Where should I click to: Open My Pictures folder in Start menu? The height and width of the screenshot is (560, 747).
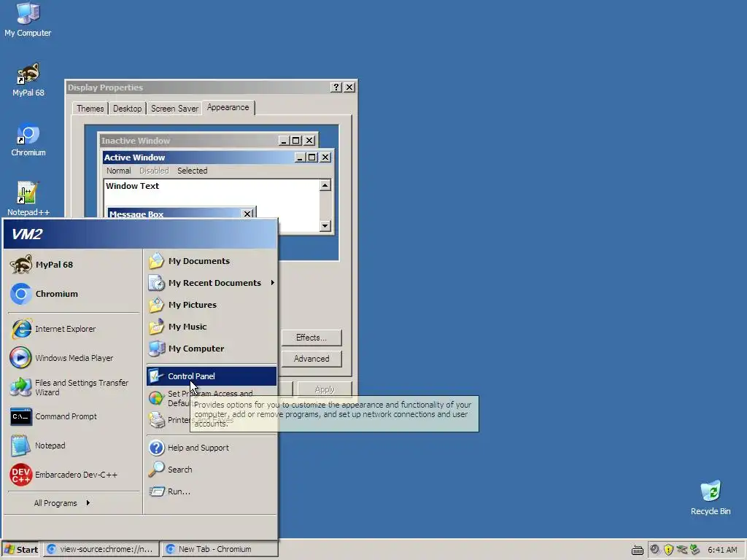212,305
